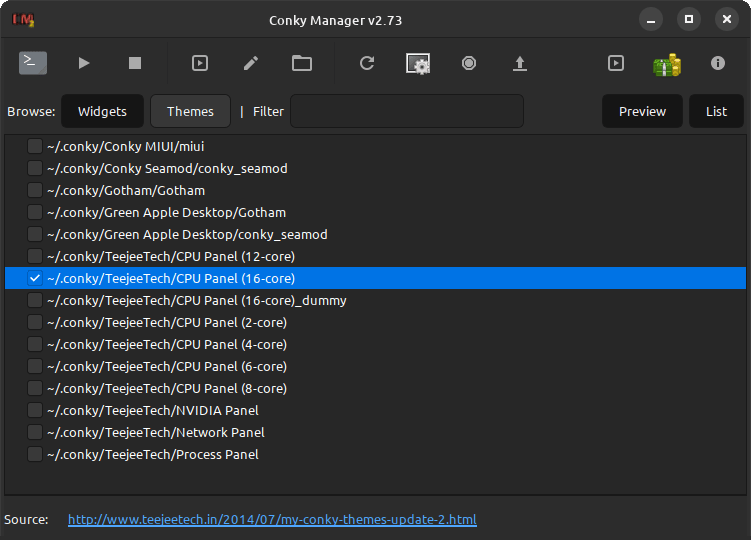Viewport: 751px width, 540px height.
Task: Import theme pack with upload arrow icon
Action: pos(520,63)
